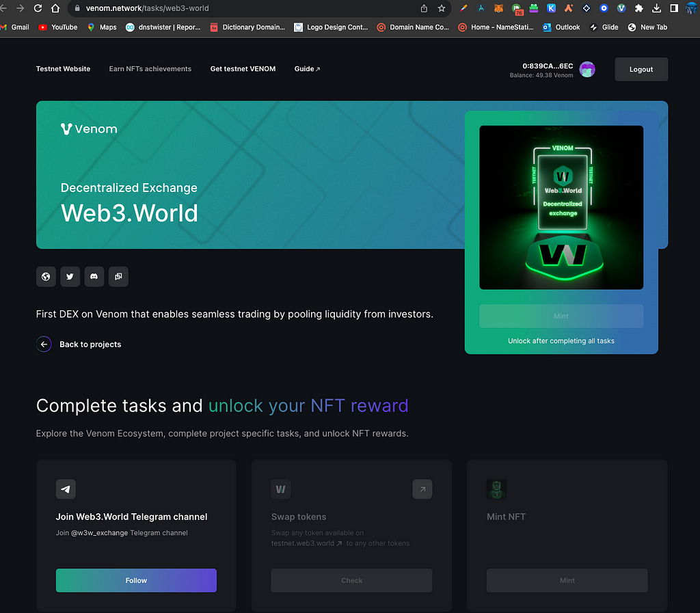Open the blue circle ring extension
Viewport: 700px width, 613px height.
604,8
